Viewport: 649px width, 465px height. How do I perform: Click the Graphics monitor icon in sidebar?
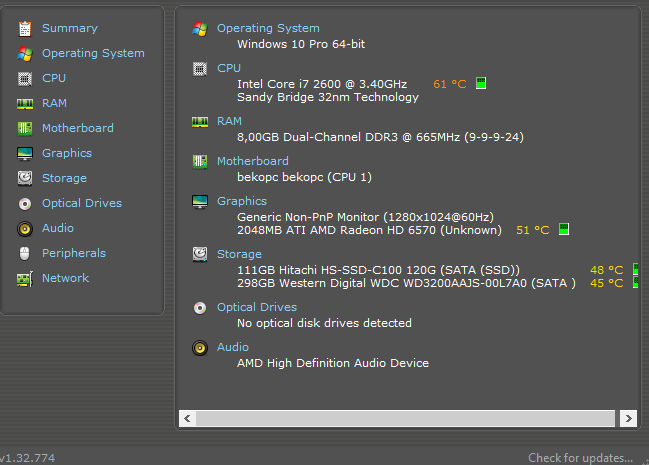[25, 154]
